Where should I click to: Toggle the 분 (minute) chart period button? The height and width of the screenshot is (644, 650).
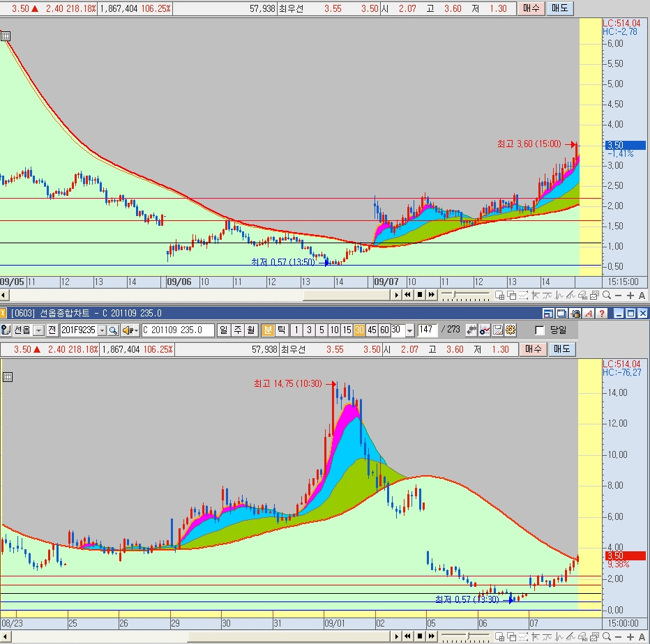coord(268,330)
